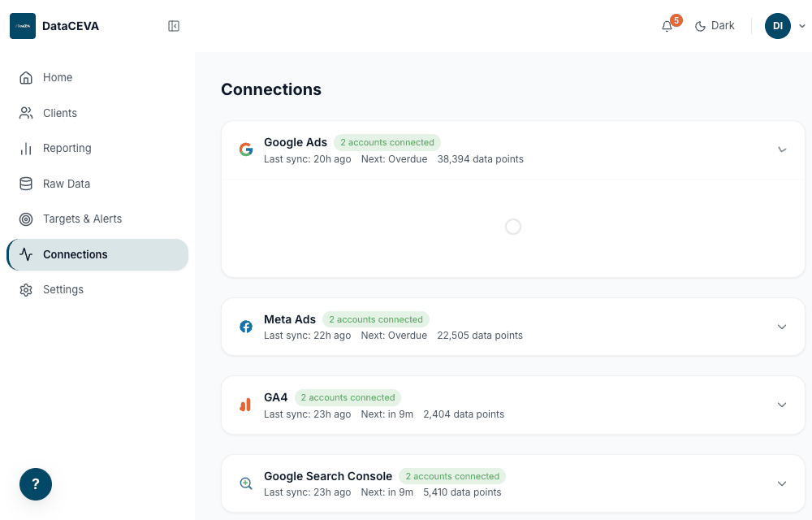
Task: Open the account menu chevron beside avatar
Action: click(x=802, y=26)
